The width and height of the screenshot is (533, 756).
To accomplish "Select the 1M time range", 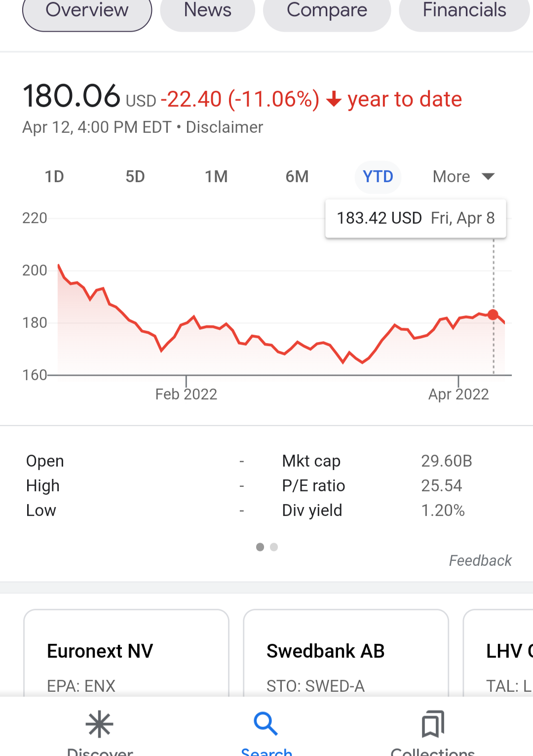I will click(216, 176).
